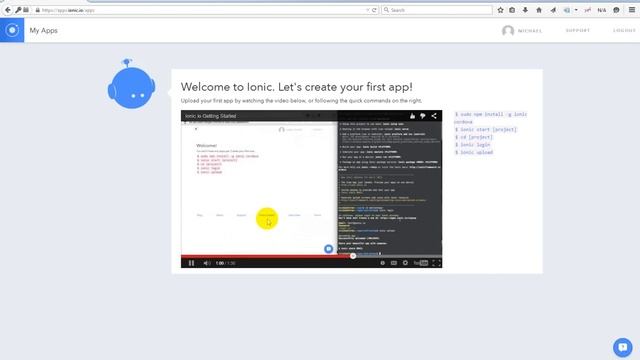Open the browser hamburger menu
Viewport: 640px width, 360px height.
(x=631, y=10)
